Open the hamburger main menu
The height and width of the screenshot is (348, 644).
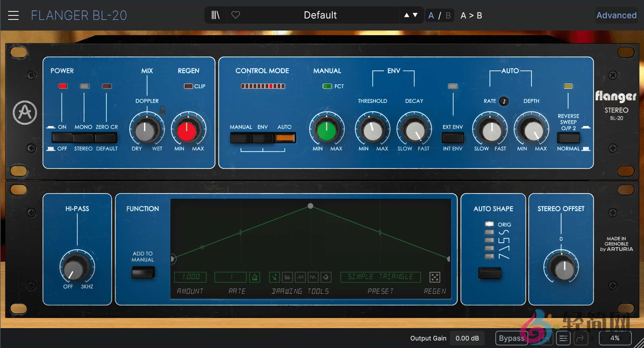point(13,16)
